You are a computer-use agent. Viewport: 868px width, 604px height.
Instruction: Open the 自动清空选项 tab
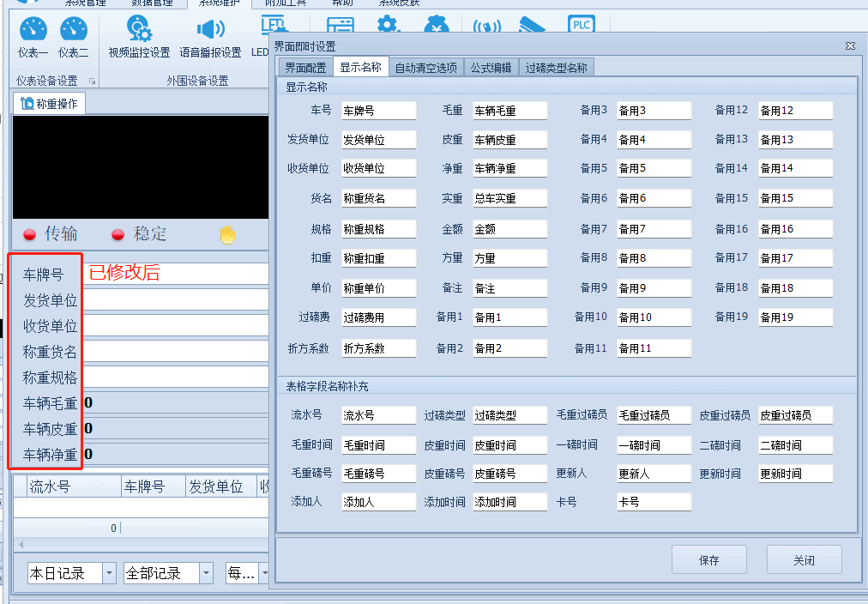[x=425, y=68]
